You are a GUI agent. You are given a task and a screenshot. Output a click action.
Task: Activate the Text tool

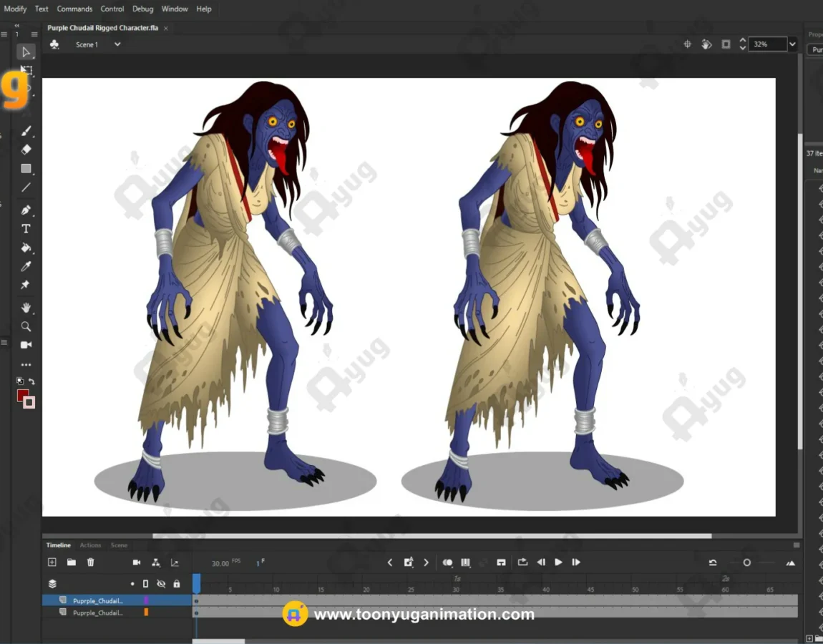point(26,229)
